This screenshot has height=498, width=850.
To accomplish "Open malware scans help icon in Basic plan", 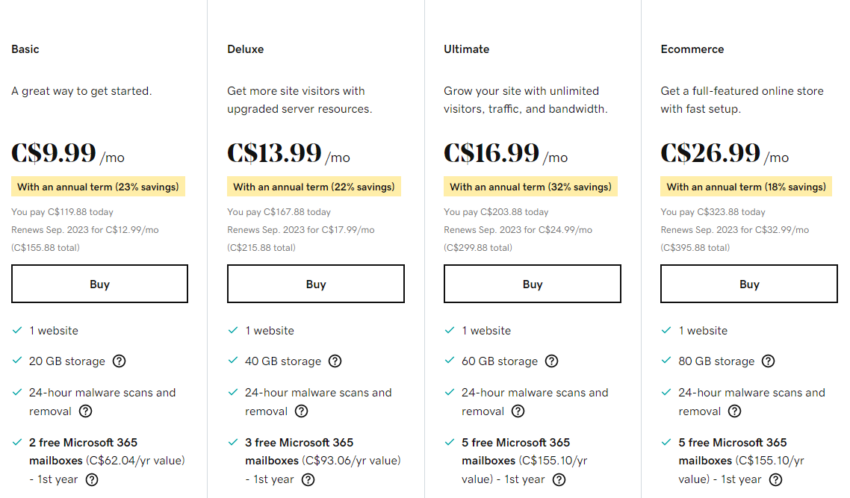I will point(85,411).
